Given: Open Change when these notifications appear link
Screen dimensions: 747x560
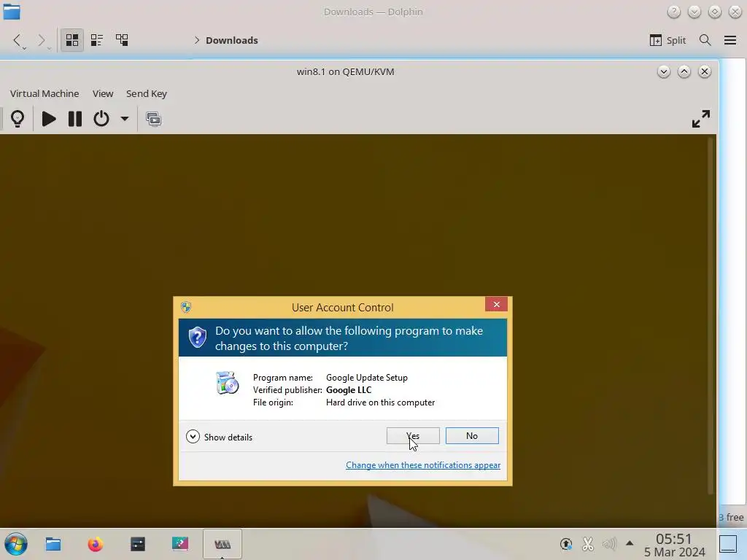Looking at the screenshot, I should [x=423, y=464].
